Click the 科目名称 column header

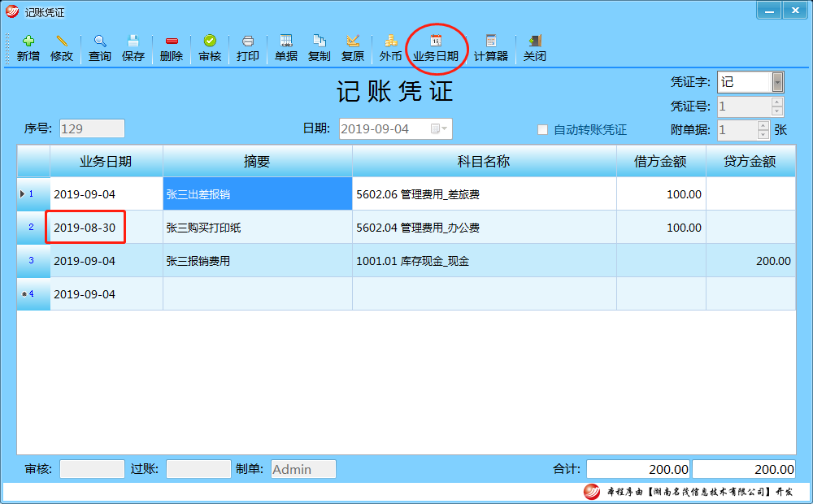point(485,161)
